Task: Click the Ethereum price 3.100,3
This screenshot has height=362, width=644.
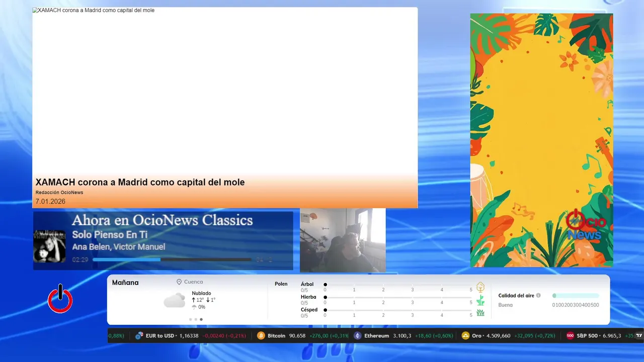Action: pos(402,336)
